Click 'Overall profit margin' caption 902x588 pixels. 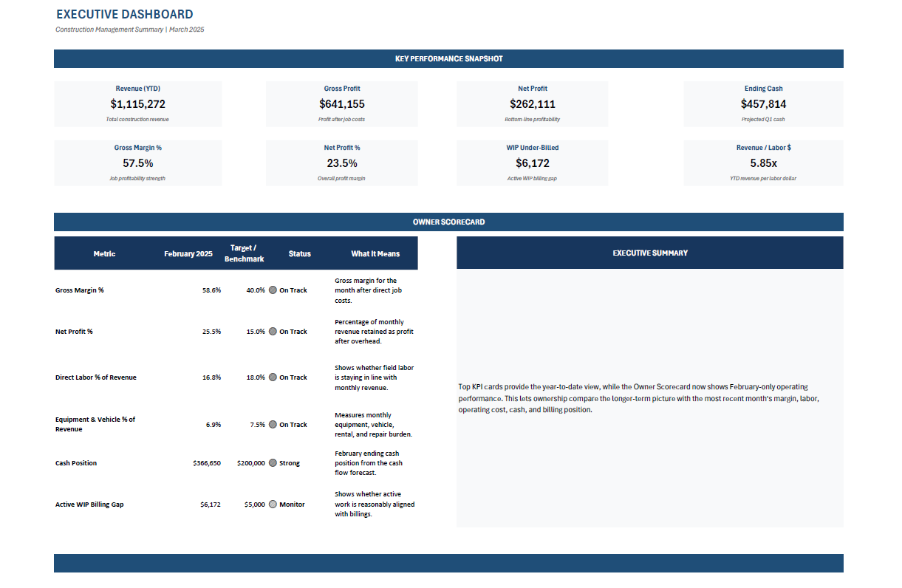pyautogui.click(x=342, y=178)
